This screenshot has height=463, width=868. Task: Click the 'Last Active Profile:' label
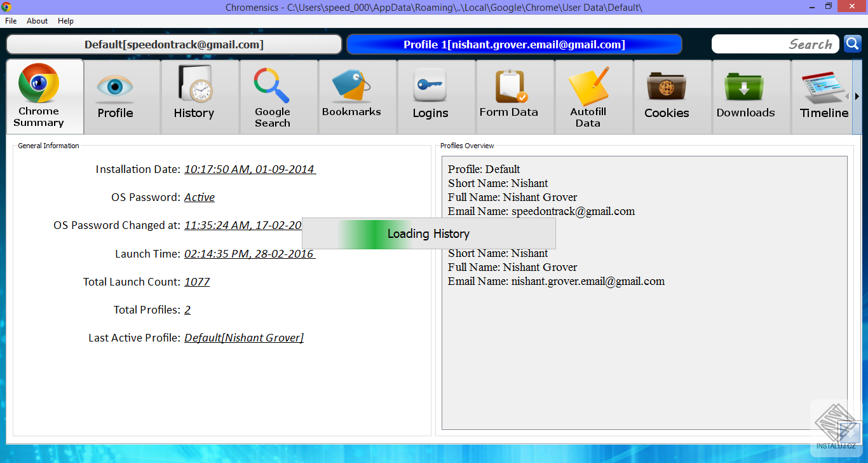click(135, 338)
